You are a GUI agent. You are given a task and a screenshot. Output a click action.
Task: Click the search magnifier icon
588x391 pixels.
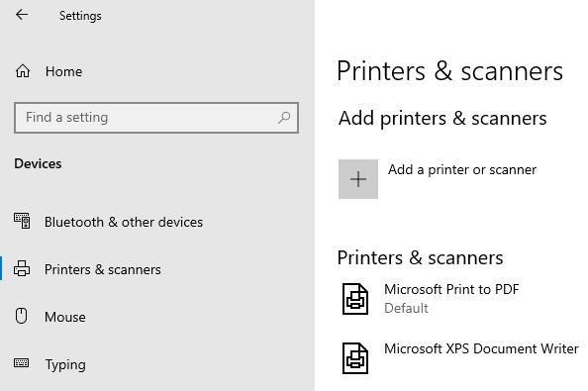(x=284, y=118)
